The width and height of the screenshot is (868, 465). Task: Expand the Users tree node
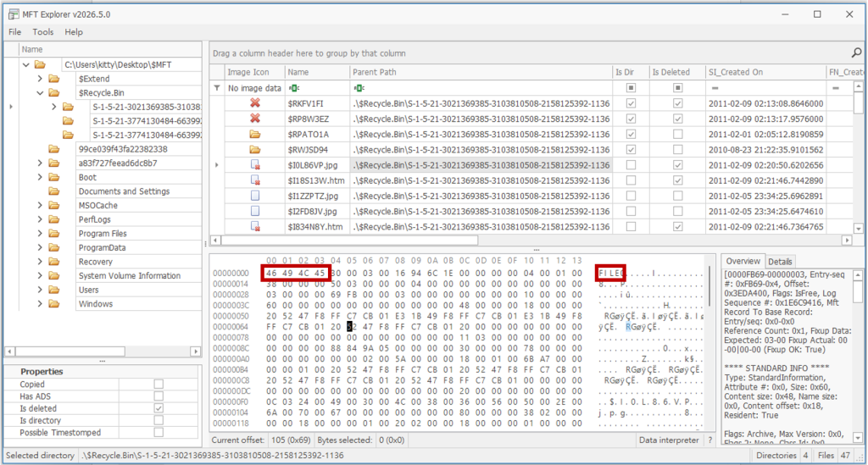(40, 290)
